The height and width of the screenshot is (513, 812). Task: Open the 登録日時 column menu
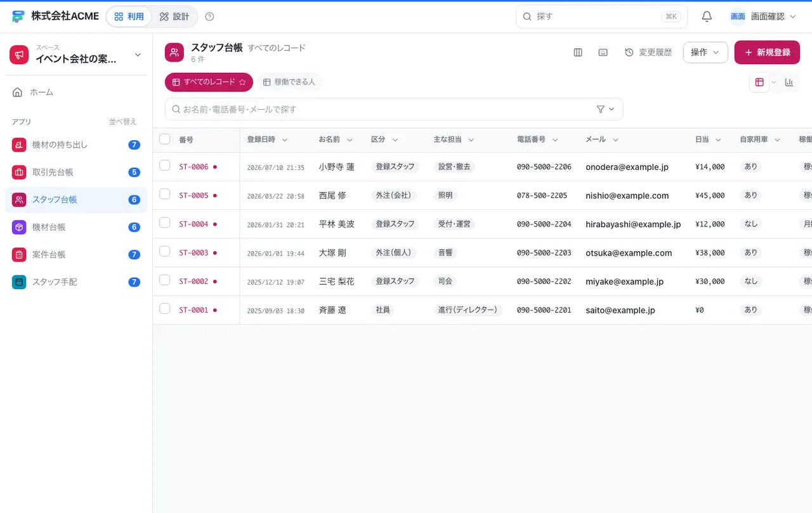(285, 140)
